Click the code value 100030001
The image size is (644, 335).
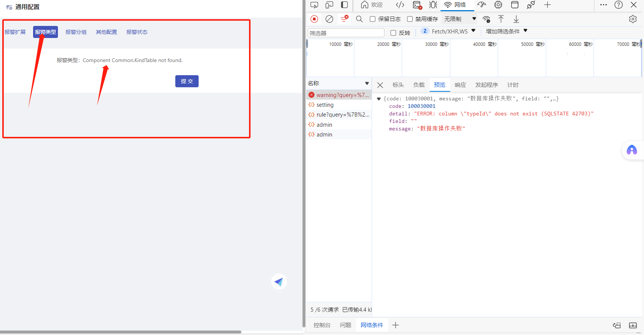tap(421, 106)
